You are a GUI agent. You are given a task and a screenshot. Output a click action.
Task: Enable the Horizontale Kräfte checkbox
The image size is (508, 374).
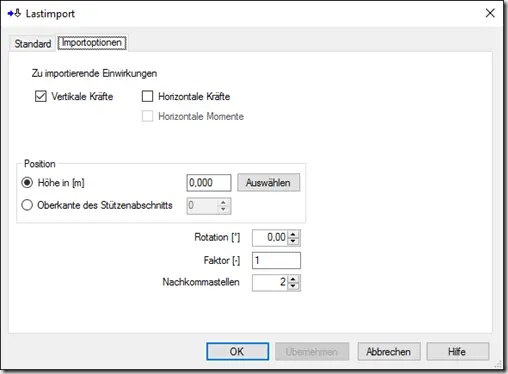pyautogui.click(x=147, y=96)
